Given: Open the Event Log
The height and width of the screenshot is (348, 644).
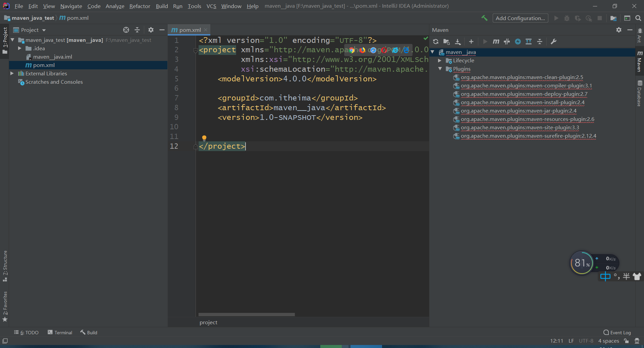Looking at the screenshot, I should (617, 332).
